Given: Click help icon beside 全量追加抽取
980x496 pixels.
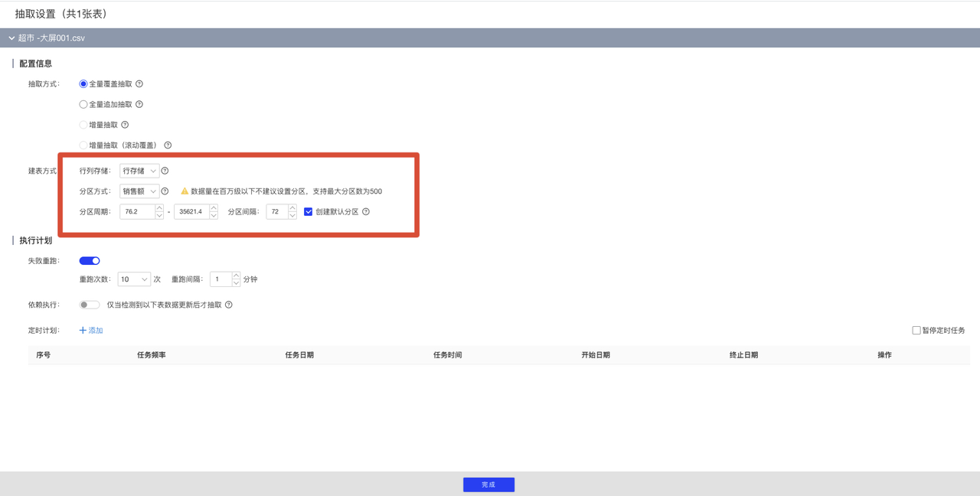Looking at the screenshot, I should point(139,104).
